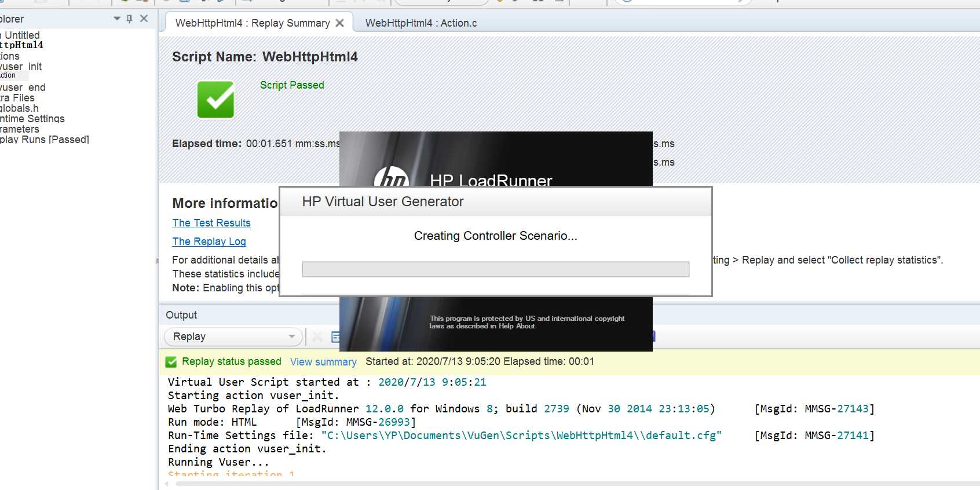Screen dimensions: 980x490
Task: Switch to WebHttpHtml4 : Replay Summary tab
Action: 253,23
